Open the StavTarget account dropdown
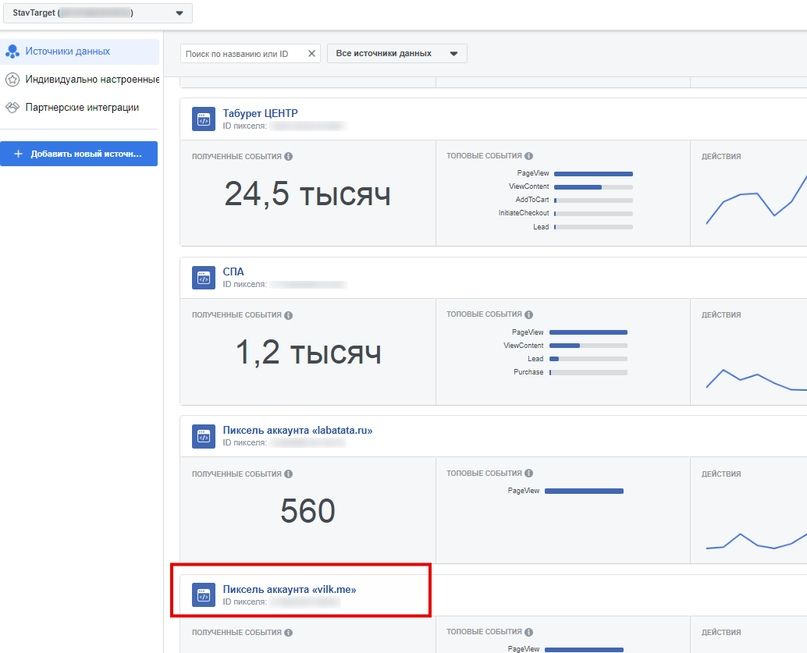This screenshot has width=807, height=653. pos(98,13)
